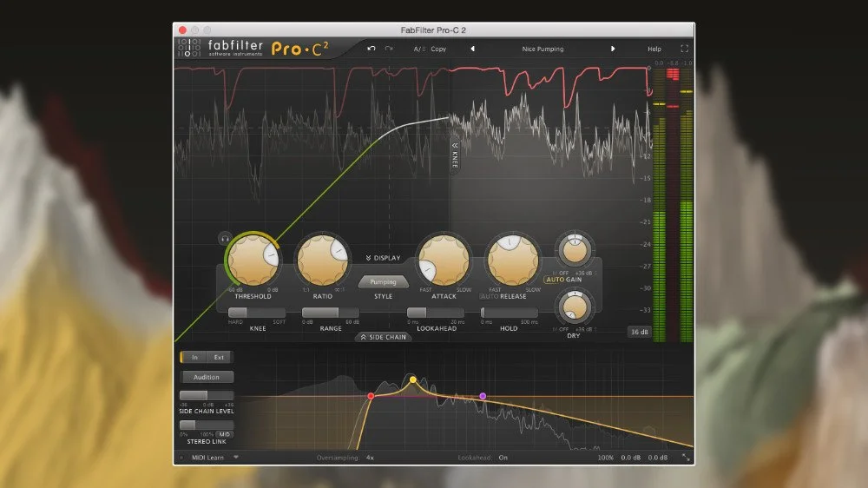
Task: Open the MIDI Learn dropdown arrow
Action: coord(236,458)
